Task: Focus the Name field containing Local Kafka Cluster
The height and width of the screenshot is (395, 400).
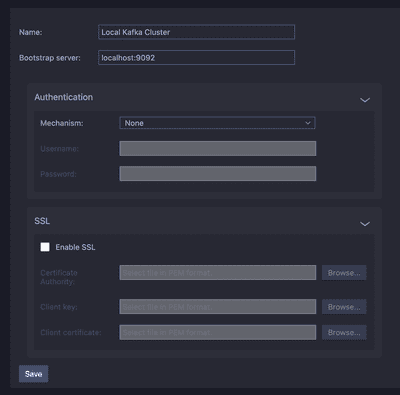Action: [196, 32]
